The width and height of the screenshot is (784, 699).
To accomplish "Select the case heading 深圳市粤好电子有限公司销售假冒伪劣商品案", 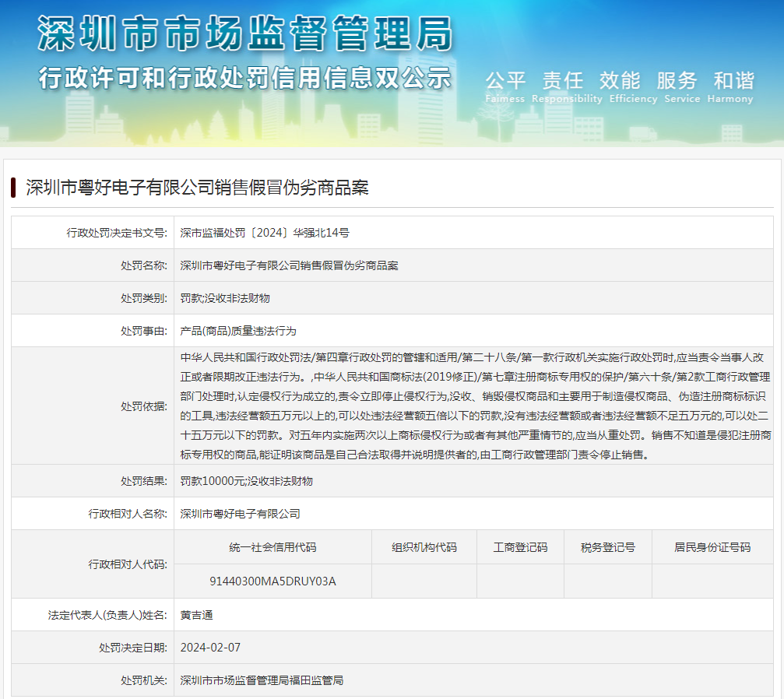I will (x=197, y=188).
